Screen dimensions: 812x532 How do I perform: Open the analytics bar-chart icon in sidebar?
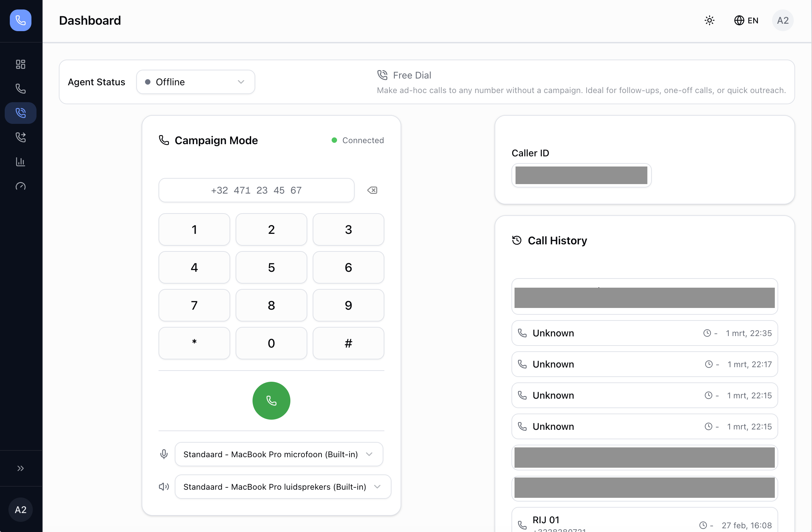[21, 161]
